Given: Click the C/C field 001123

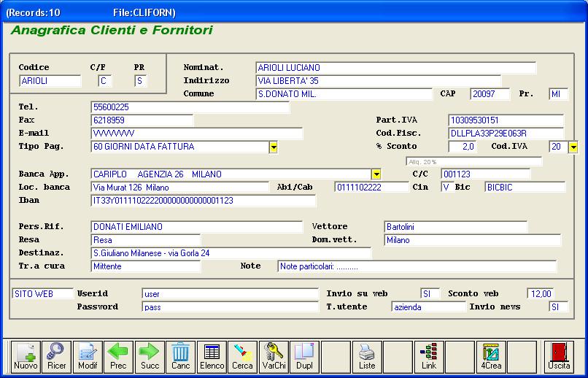Looking at the screenshot, I should [x=486, y=174].
